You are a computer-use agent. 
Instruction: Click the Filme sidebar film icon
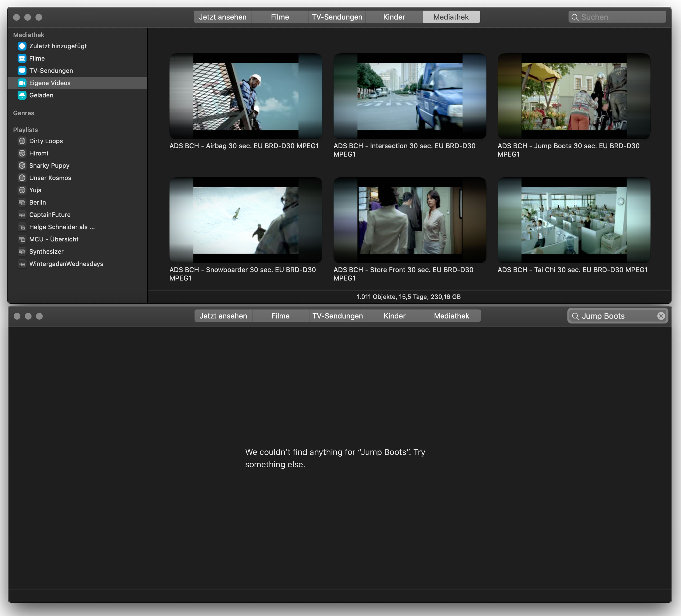coord(22,58)
